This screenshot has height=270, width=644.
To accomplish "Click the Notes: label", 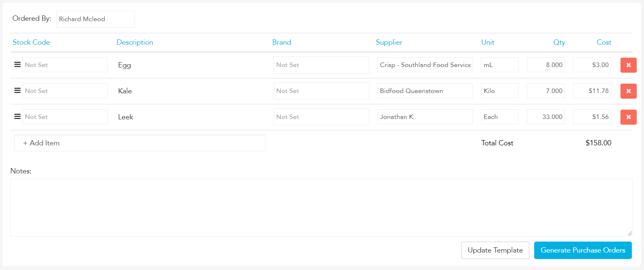I will pyautogui.click(x=21, y=171).
